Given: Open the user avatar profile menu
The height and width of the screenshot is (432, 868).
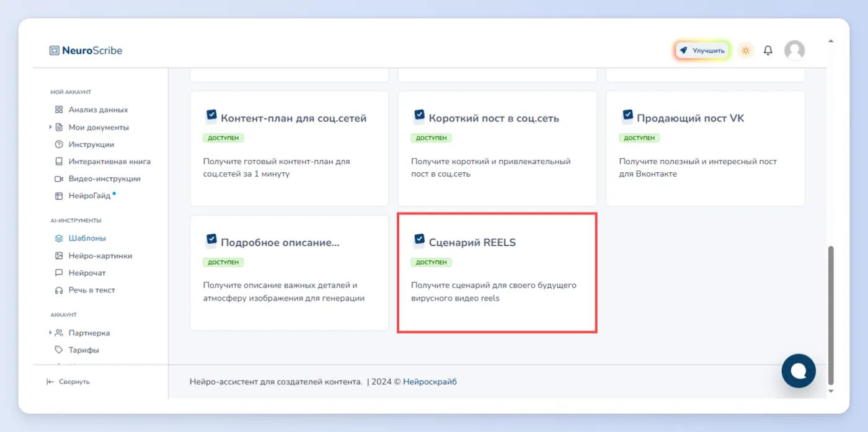Looking at the screenshot, I should (794, 51).
